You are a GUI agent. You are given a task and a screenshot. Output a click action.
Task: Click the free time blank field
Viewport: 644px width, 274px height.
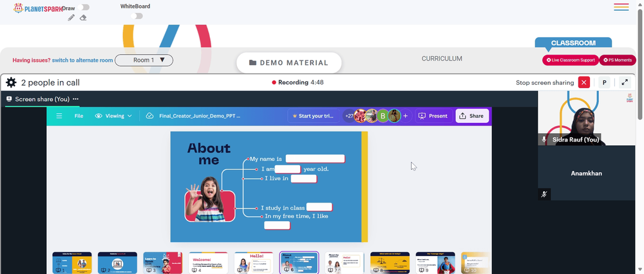pyautogui.click(x=277, y=225)
